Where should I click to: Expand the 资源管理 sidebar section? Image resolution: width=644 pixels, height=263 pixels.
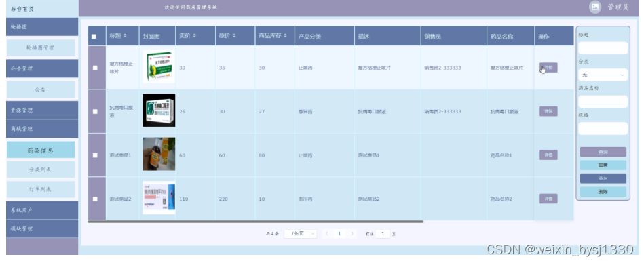(x=42, y=110)
